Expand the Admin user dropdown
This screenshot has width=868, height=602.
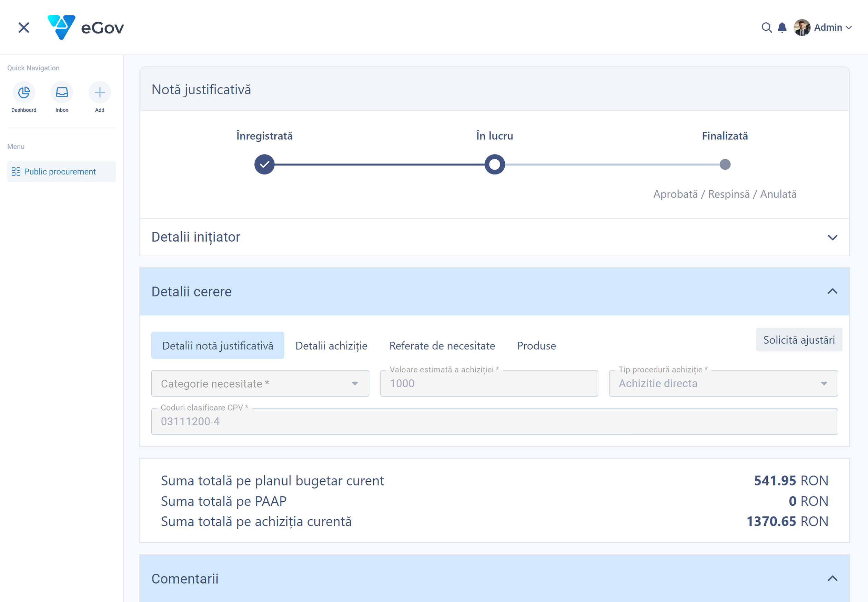pyautogui.click(x=848, y=28)
